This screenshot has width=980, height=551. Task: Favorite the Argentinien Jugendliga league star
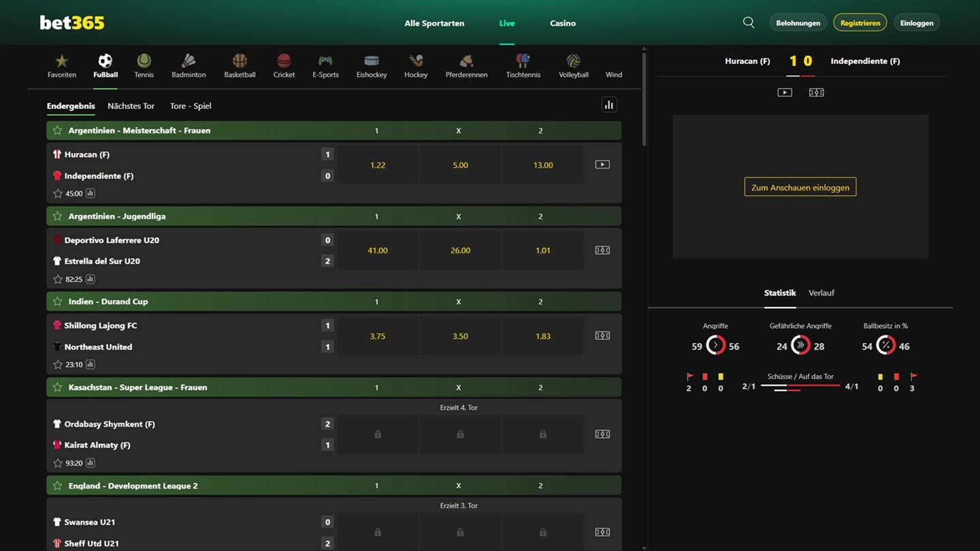click(57, 216)
